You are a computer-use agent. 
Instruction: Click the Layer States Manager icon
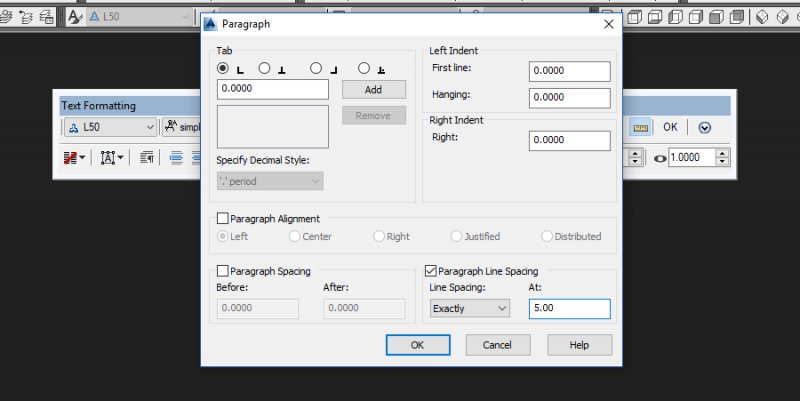click(46, 17)
